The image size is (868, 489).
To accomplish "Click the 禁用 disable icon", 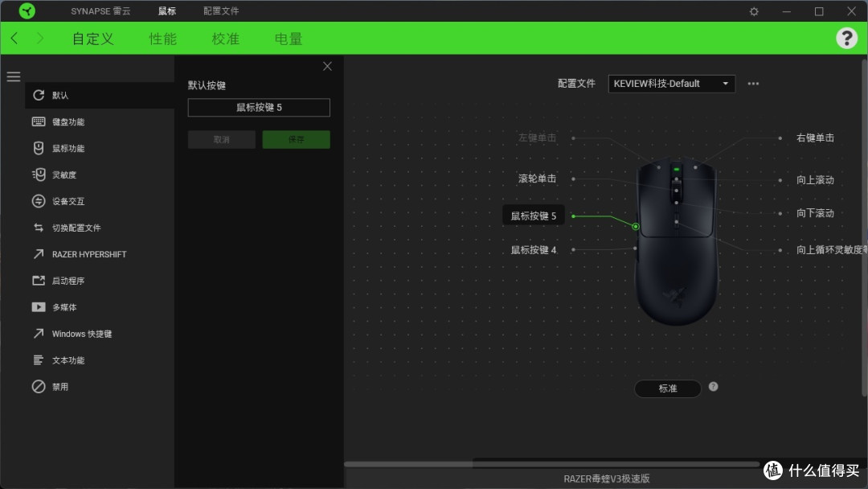I will coord(39,387).
